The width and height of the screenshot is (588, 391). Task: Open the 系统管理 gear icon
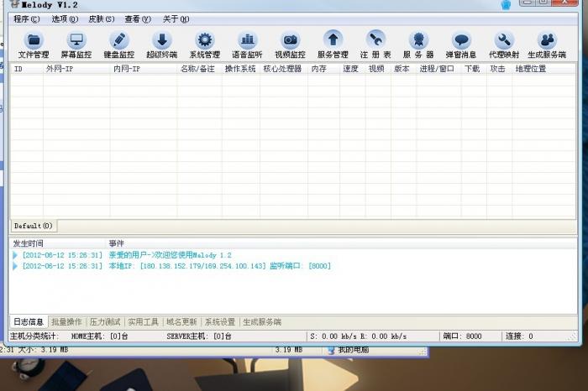coord(205,44)
